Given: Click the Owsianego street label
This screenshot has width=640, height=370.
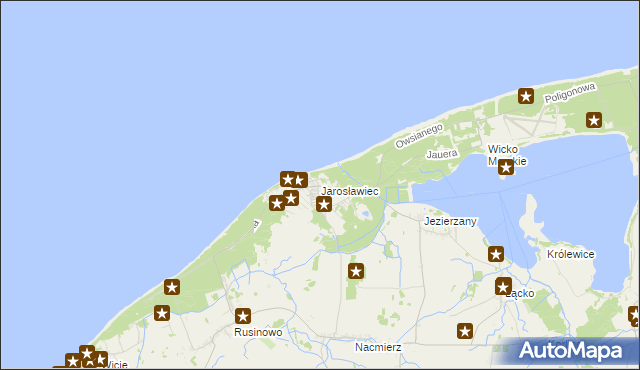Looking at the screenshot, I should coord(419,136).
